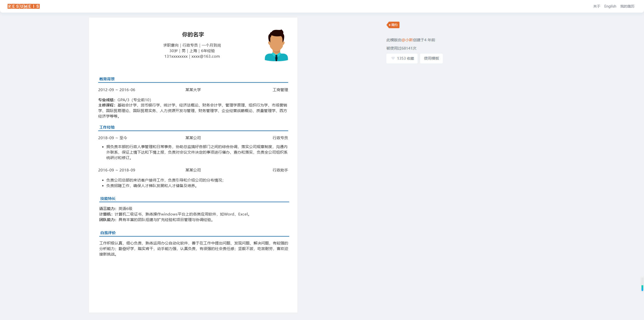Image resolution: width=644 pixels, height=320 pixels.
Task: Click the 被使用过68141次 usage count text
Action: [401, 48]
